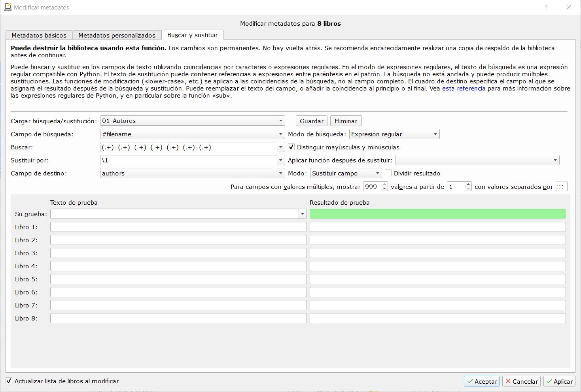Click the Libro 1 test text field

point(178,227)
